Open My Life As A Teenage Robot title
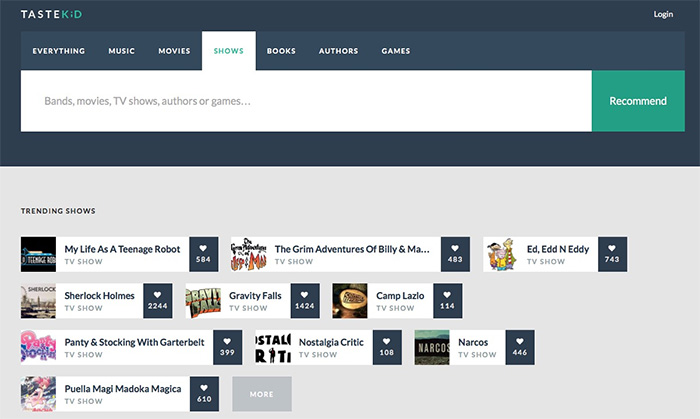The width and height of the screenshot is (700, 419). click(x=122, y=249)
